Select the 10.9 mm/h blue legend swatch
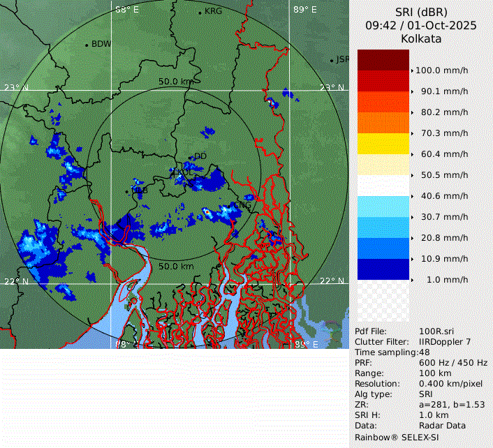Image resolution: width=493 pixels, height=448 pixels. 383,248
